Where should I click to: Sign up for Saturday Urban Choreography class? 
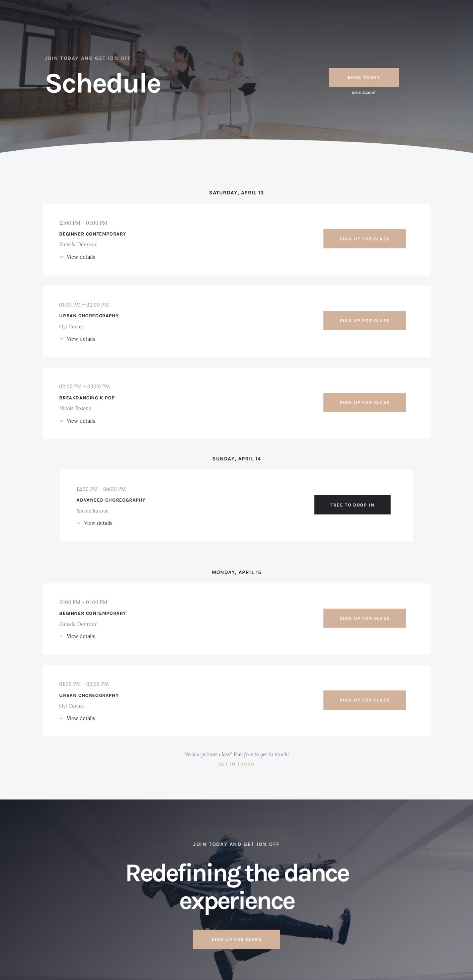364,320
